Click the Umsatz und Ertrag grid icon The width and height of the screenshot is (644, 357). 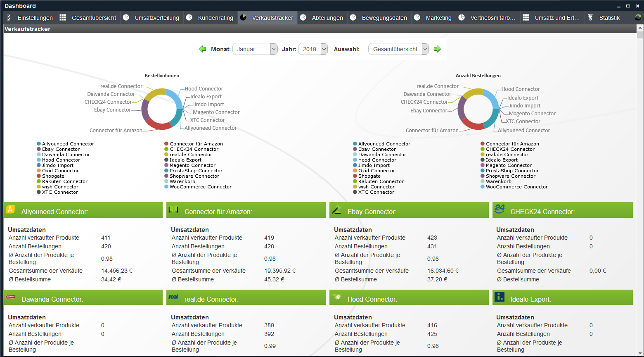pos(526,17)
